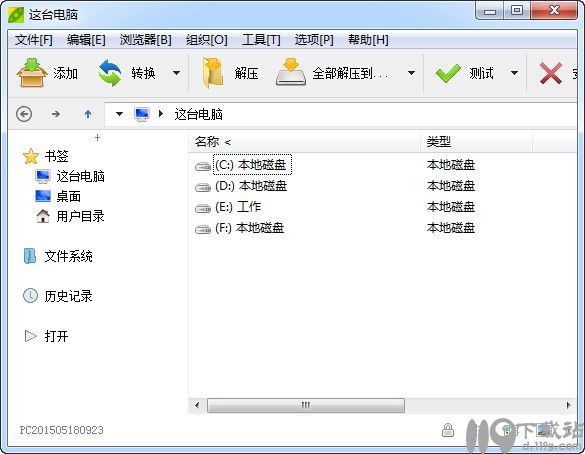Click the 全部解压到... button label

pyautogui.click(x=350, y=73)
